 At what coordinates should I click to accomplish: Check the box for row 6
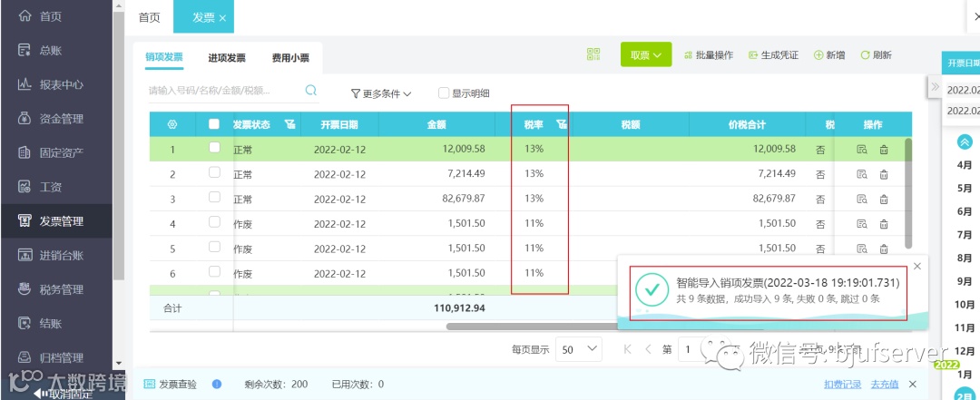214,271
